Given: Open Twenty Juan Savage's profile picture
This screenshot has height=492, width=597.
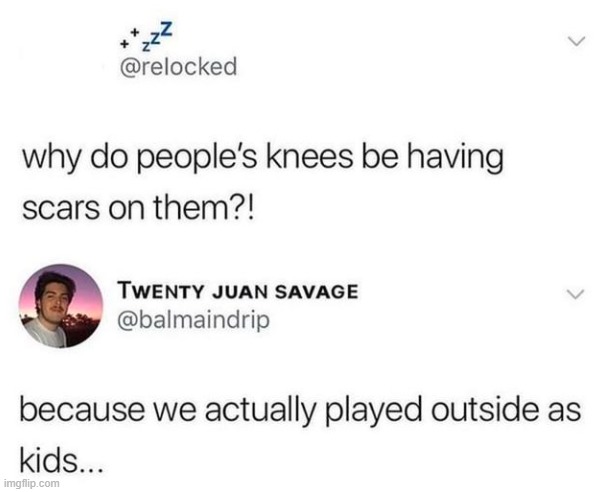Looking at the screenshot, I should (x=61, y=306).
